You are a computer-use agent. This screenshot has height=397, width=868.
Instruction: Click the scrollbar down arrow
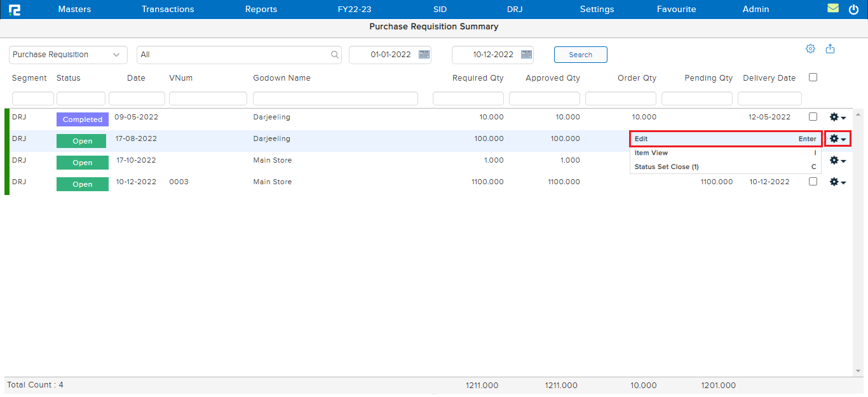coord(858,371)
